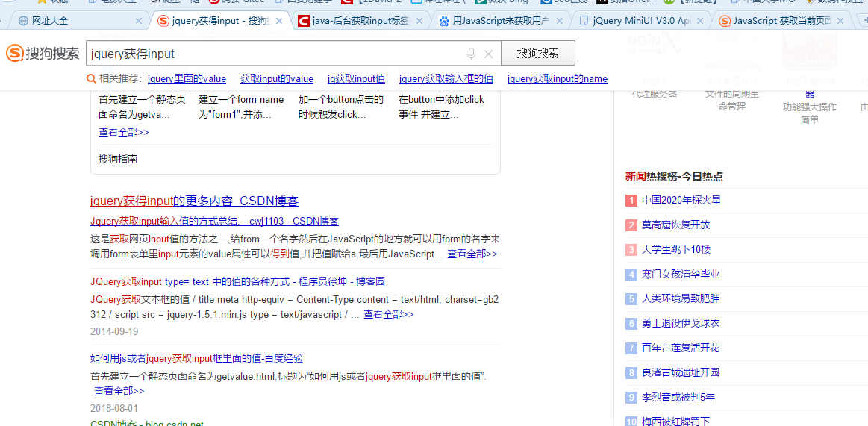Click the rank 2 badge in hot news
The width and height of the screenshot is (868, 426).
pos(631,225)
